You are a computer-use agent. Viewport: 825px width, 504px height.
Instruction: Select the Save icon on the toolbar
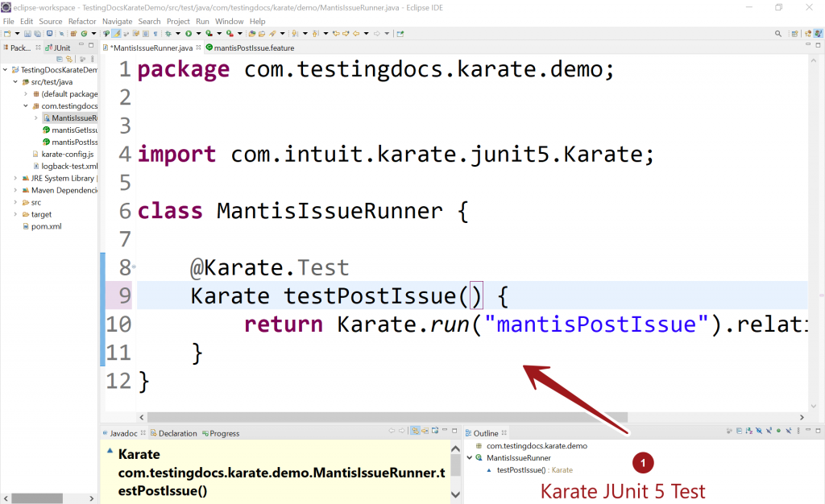27,34
